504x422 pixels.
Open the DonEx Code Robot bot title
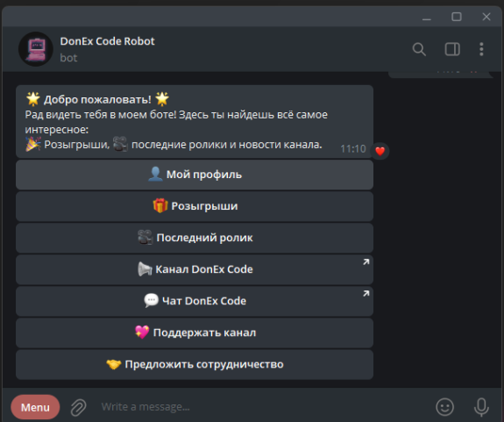click(x=107, y=41)
